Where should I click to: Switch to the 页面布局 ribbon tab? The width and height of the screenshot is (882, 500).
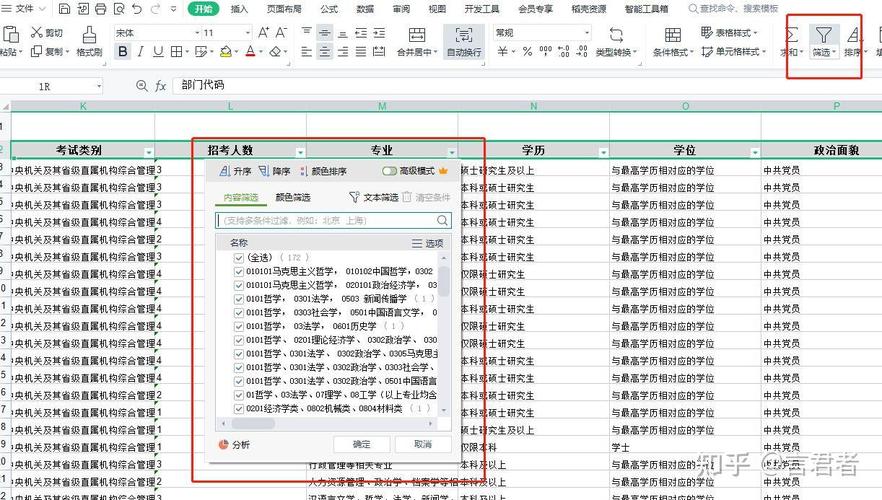[284, 9]
